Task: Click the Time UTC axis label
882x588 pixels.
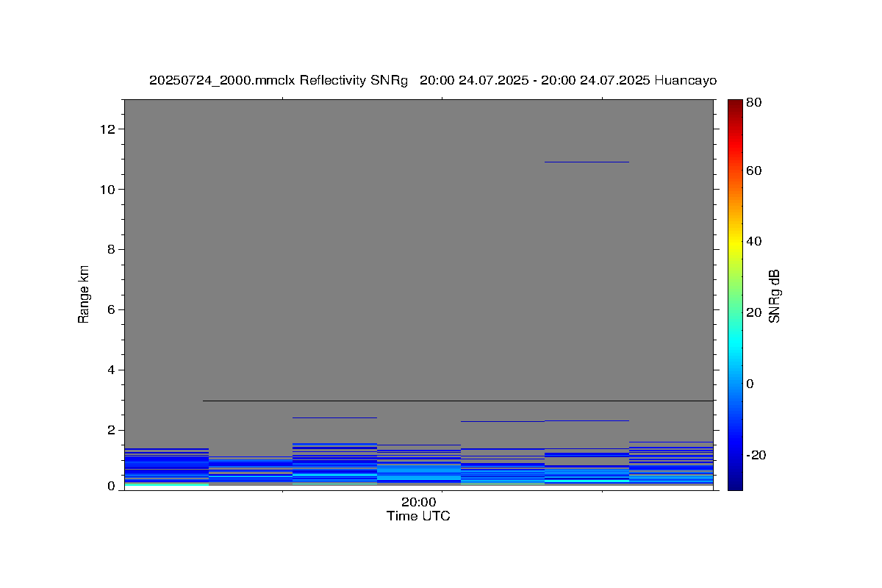Action: click(x=418, y=516)
